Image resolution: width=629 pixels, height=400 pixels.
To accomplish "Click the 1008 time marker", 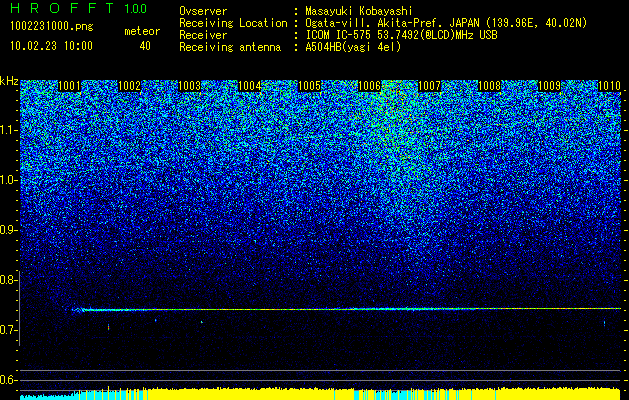I will point(490,86).
